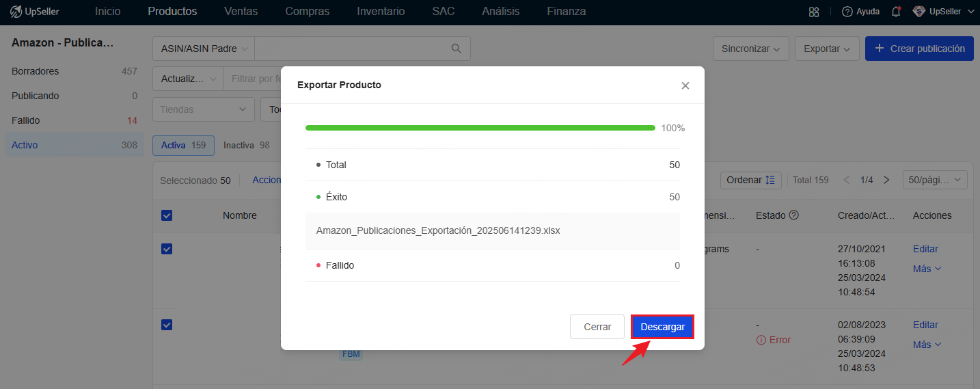The height and width of the screenshot is (389, 980).
Task: Click the Error status info icon
Action: click(x=761, y=340)
